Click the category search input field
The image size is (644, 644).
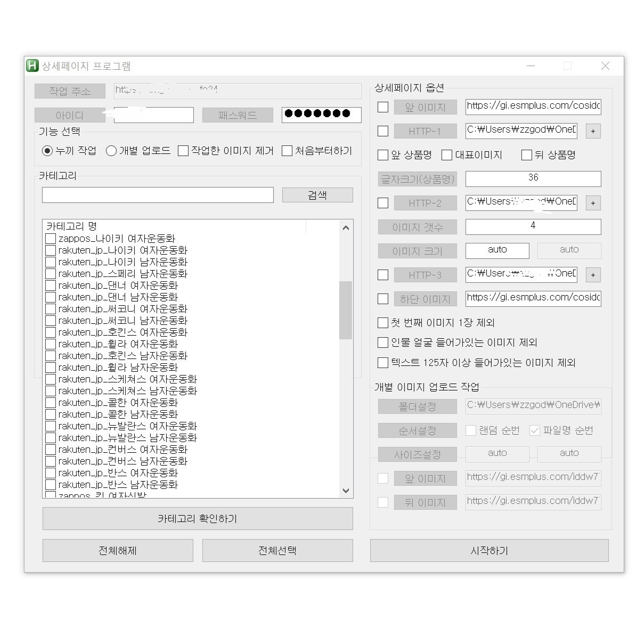click(158, 195)
